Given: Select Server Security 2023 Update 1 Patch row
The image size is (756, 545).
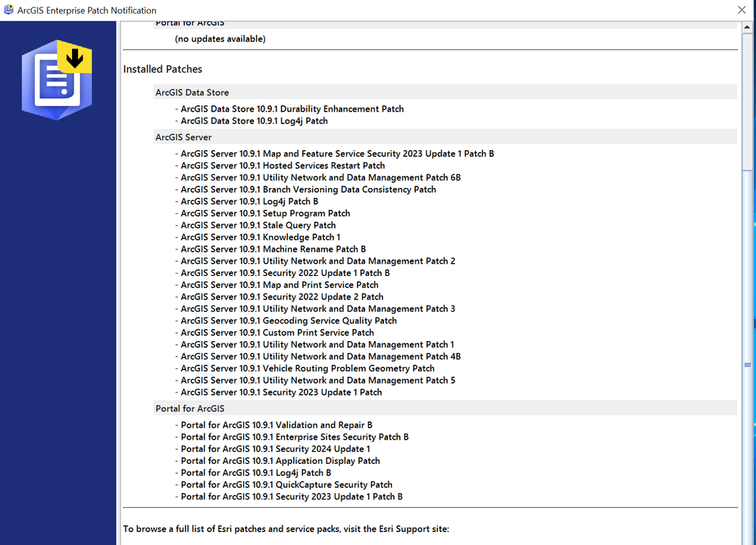Looking at the screenshot, I should pos(278,393).
